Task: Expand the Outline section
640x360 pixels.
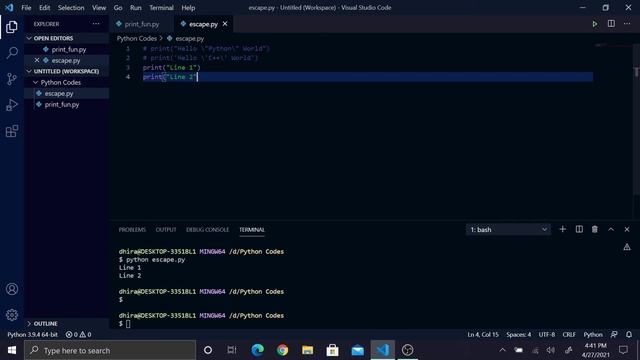Action: coord(67,323)
